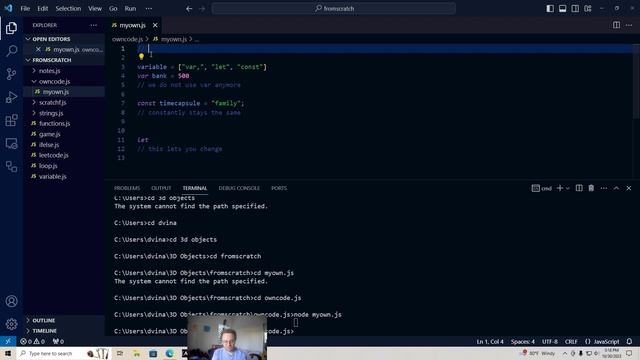Add a new terminal with plus icon

560,188
